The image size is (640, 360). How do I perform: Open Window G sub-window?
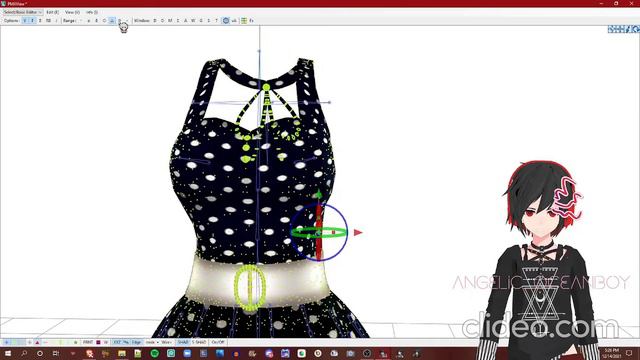[201, 20]
